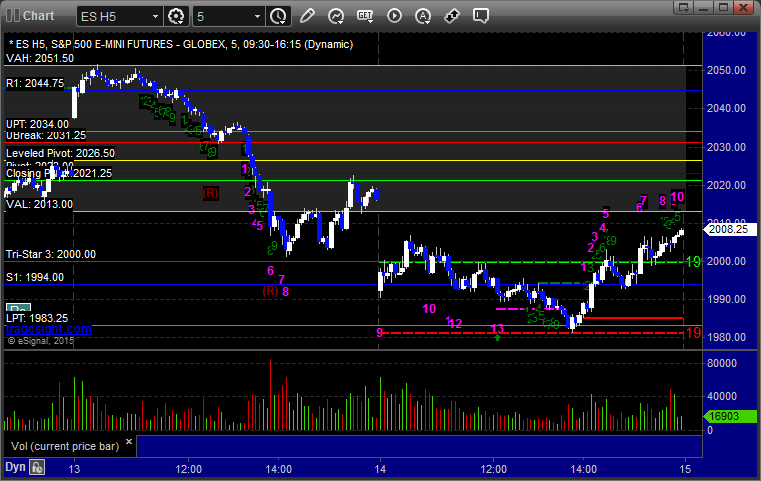This screenshot has height=481, width=761.
Task: Click the date 15 on time axis
Action: click(685, 469)
